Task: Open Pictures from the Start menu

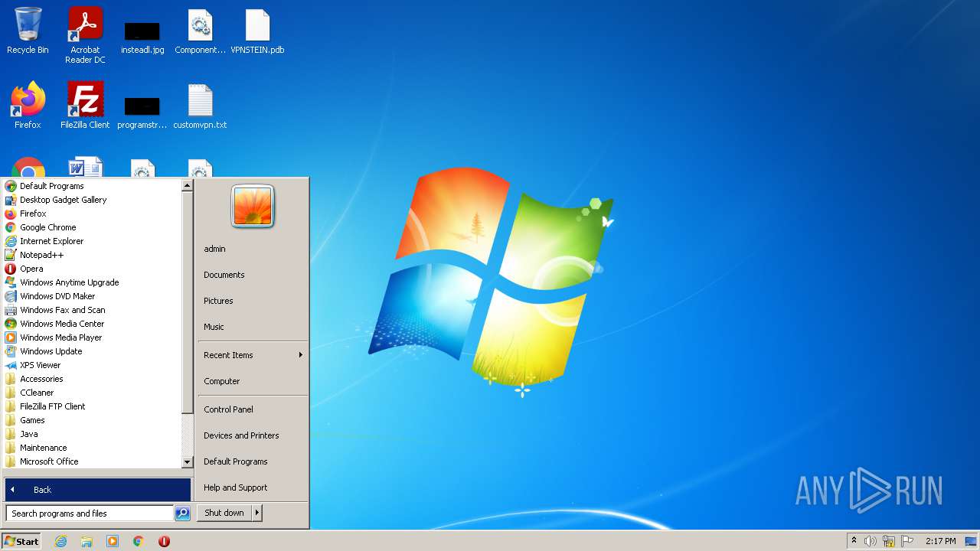Action: tap(253, 301)
